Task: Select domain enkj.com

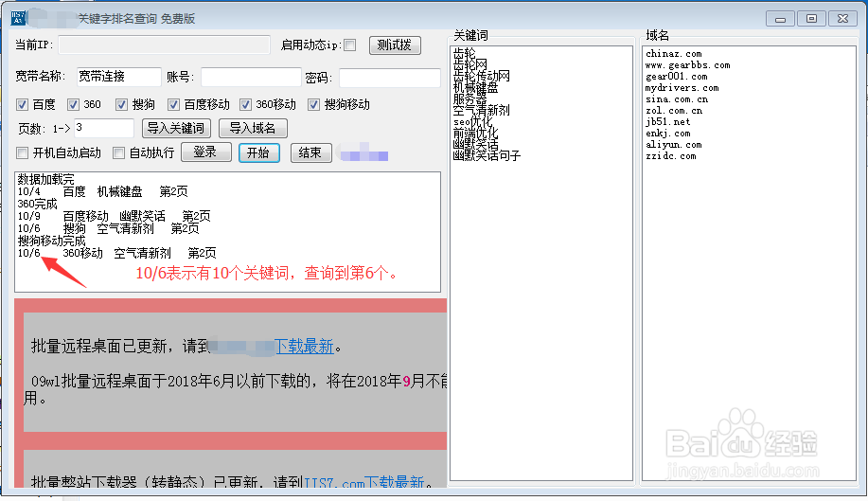Action: [x=668, y=133]
